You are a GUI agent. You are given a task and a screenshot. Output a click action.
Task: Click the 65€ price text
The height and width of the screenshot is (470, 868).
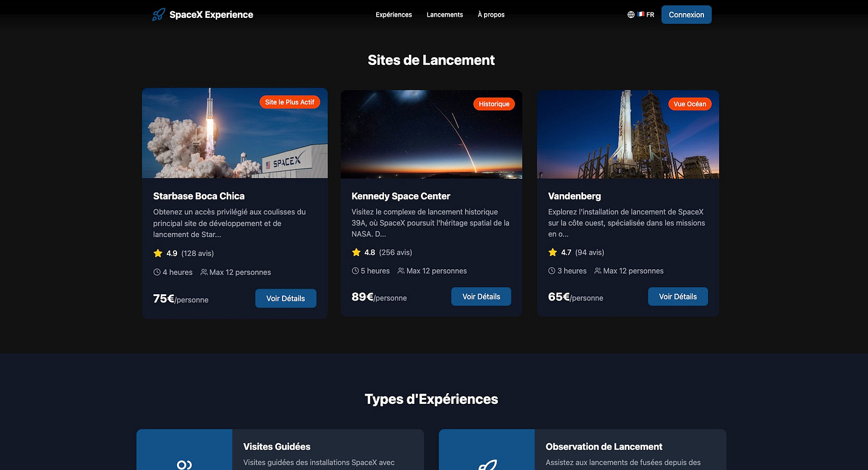point(559,297)
